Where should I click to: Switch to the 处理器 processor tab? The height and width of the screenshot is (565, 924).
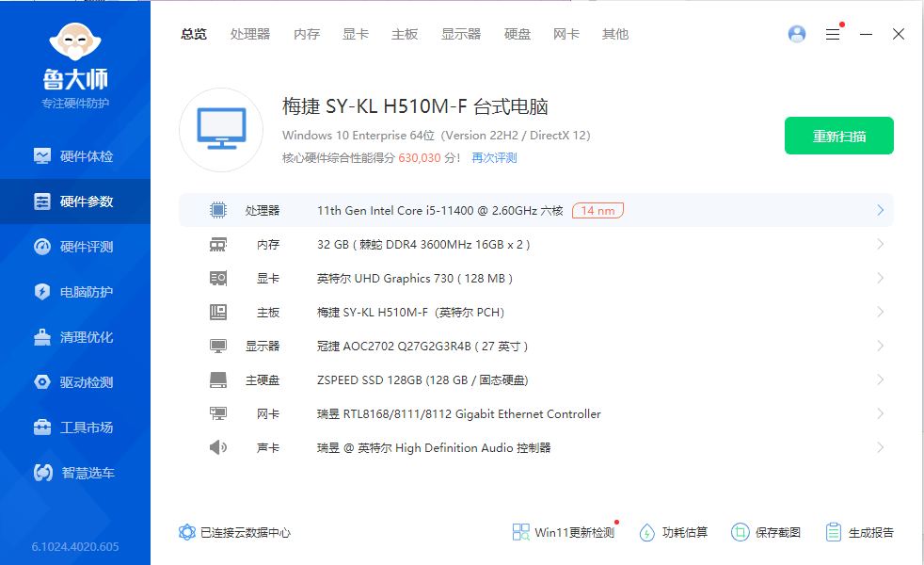tap(250, 34)
